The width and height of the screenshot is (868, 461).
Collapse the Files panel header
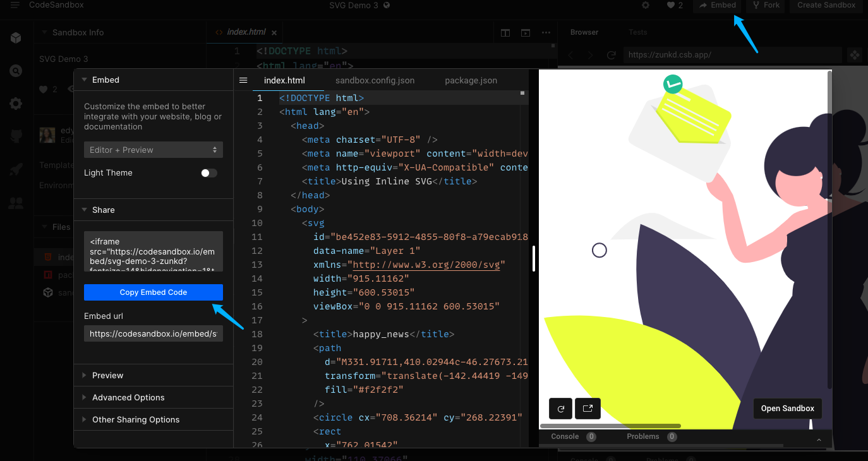[54, 227]
